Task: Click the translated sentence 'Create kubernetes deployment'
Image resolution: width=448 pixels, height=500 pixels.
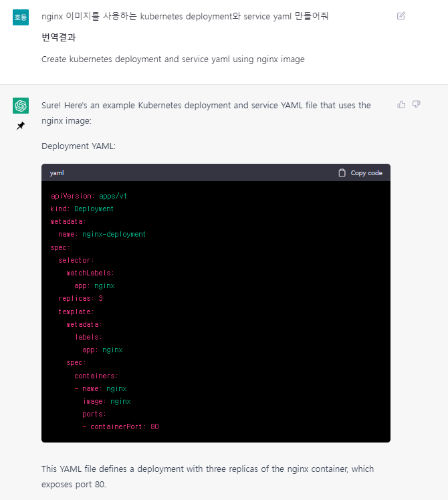Action: (x=173, y=59)
